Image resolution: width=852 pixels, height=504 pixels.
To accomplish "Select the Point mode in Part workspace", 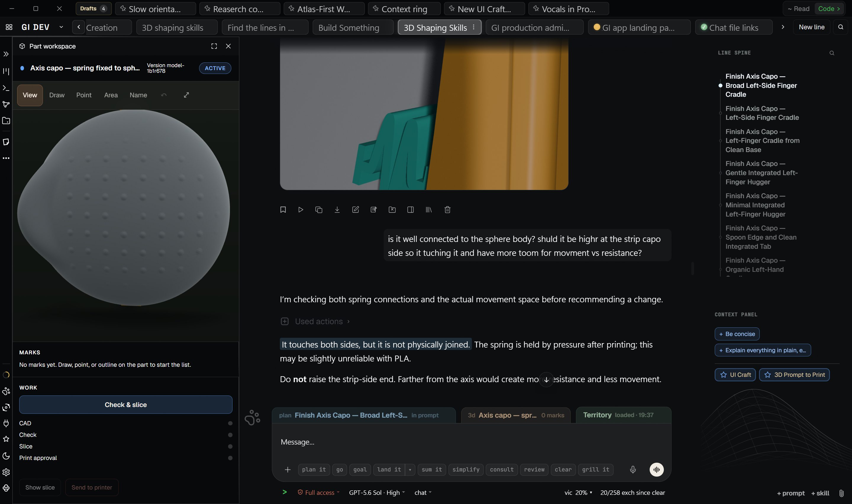I will click(84, 95).
